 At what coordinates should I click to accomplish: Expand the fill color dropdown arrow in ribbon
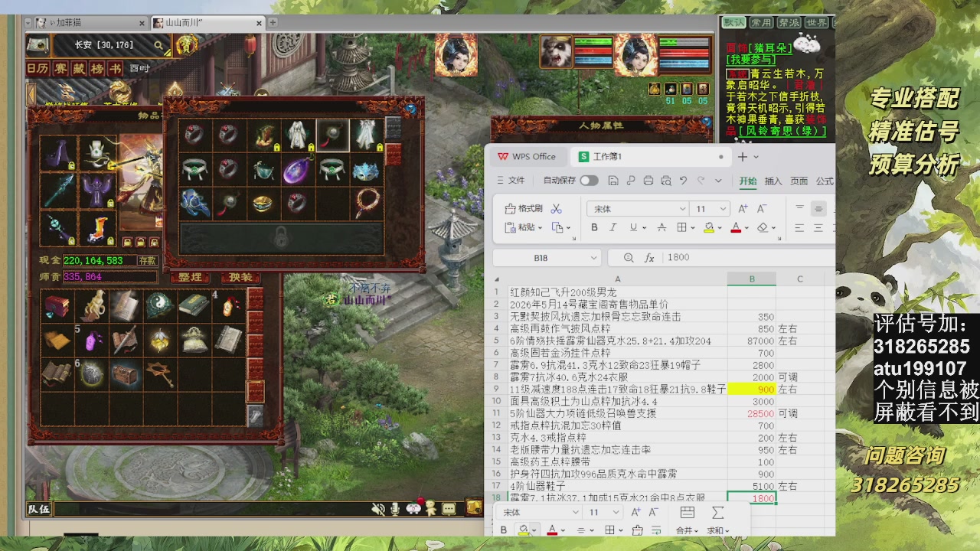720,228
